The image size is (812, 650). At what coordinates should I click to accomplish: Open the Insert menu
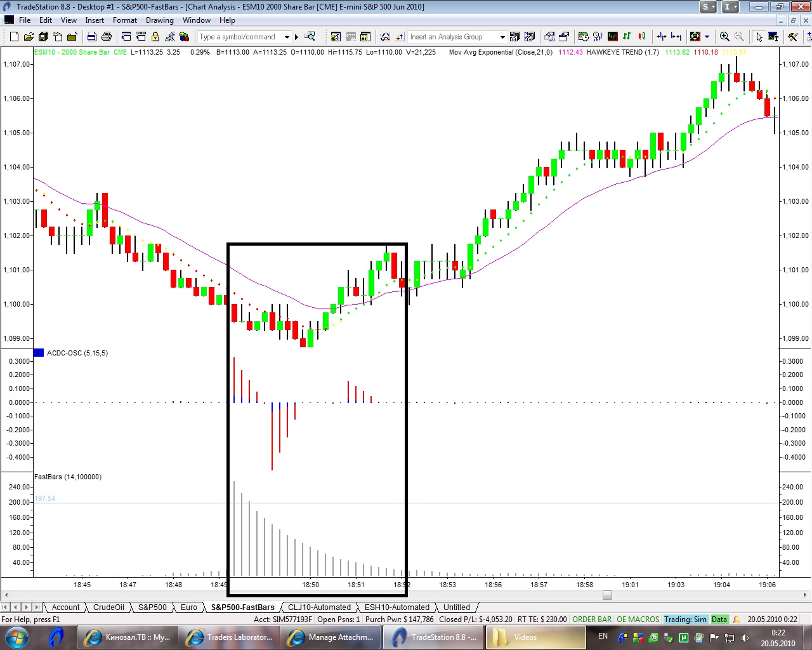click(95, 20)
